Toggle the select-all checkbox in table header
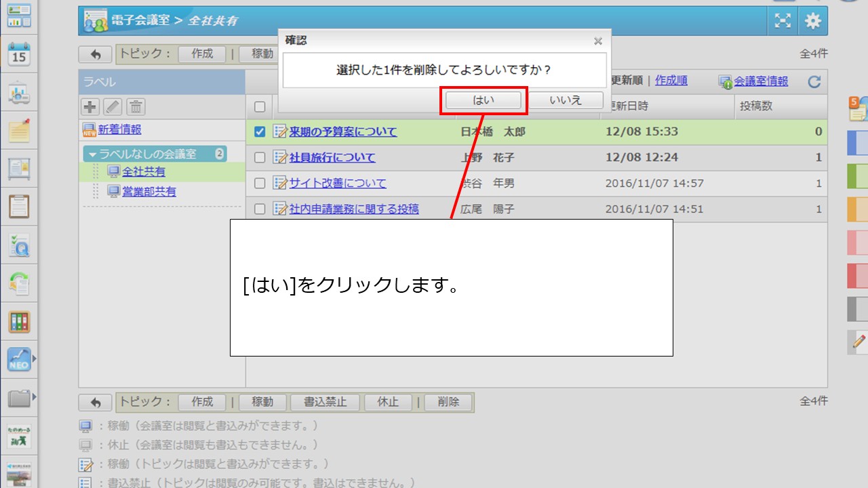 click(260, 106)
